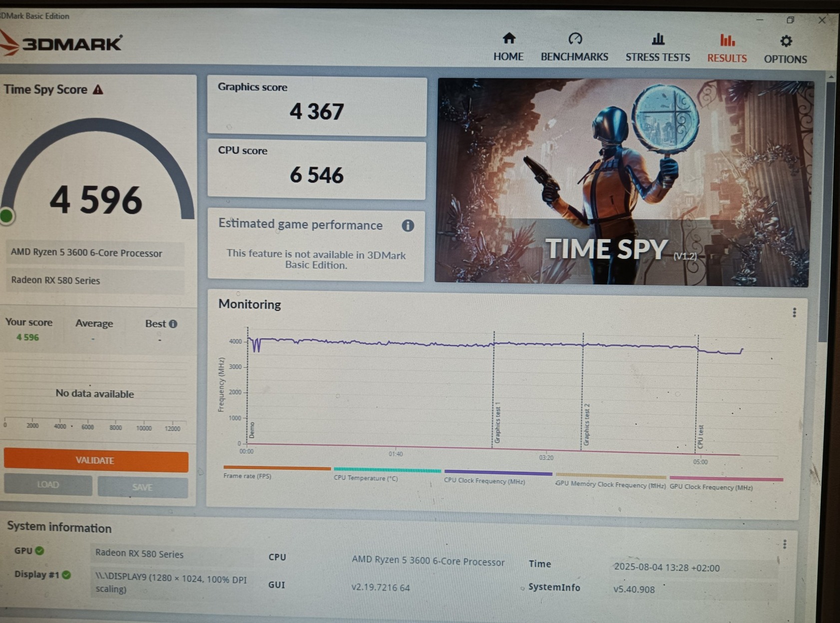The image size is (840, 623).
Task: Go to the Stress Tests tab
Action: 658,48
